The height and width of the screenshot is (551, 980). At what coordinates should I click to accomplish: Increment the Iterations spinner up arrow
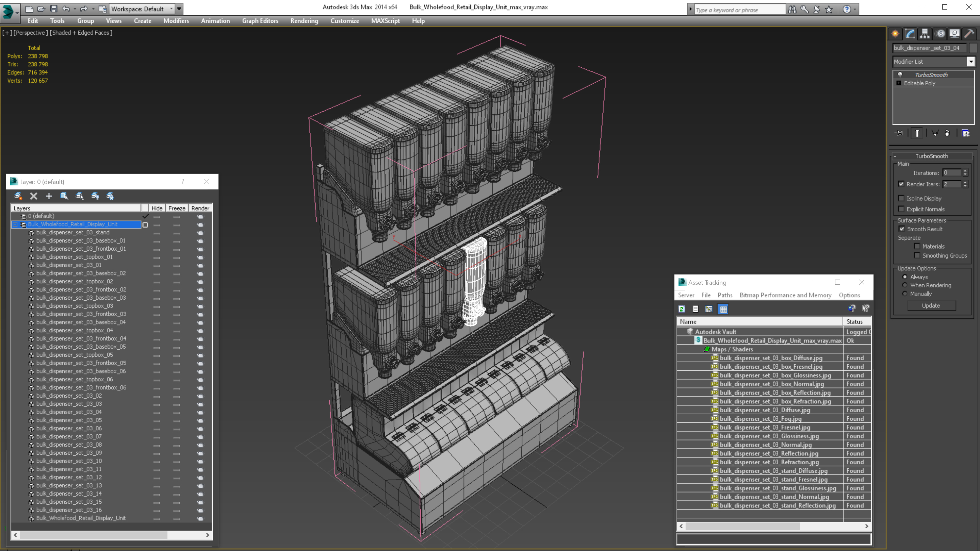(965, 171)
